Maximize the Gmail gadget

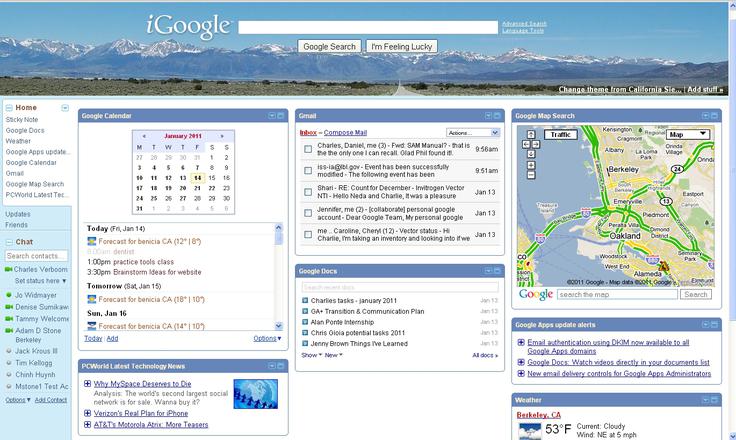pos(497,116)
